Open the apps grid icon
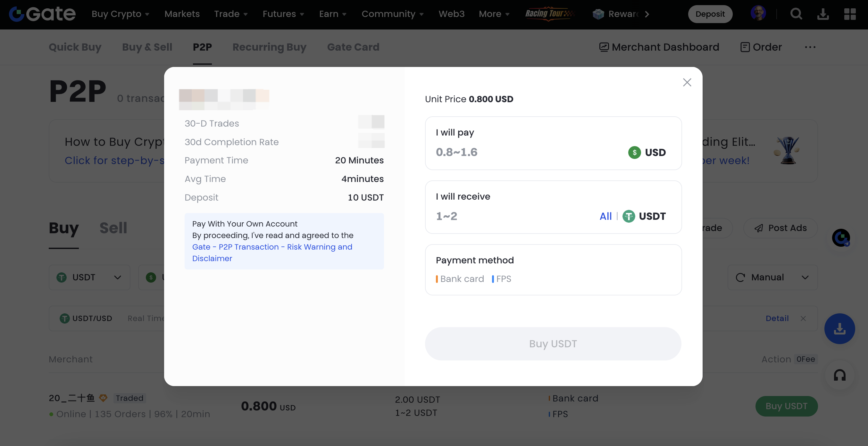The image size is (868, 446). [x=850, y=14]
